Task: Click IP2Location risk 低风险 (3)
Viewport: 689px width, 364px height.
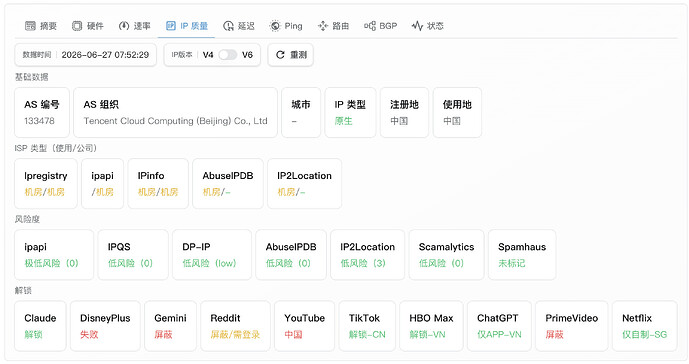Action: point(363,263)
